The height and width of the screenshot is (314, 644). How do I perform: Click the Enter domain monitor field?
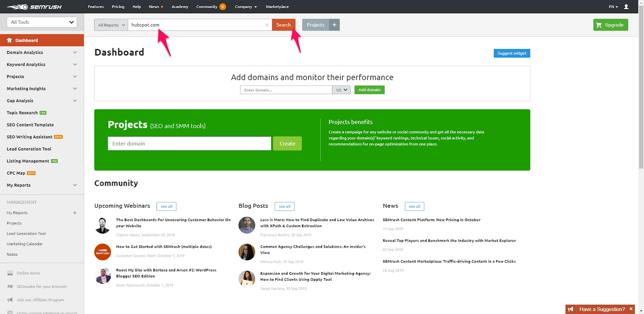coord(286,90)
